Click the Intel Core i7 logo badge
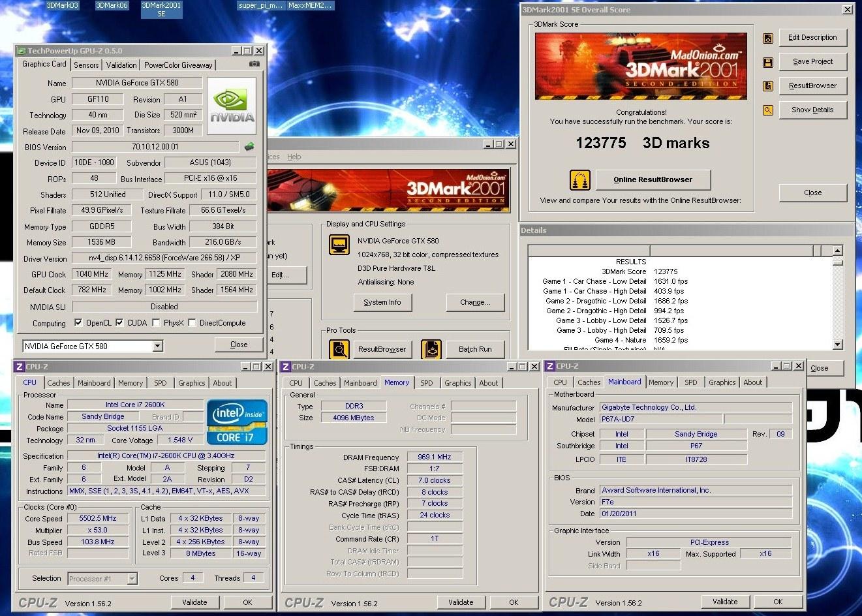 (236, 422)
